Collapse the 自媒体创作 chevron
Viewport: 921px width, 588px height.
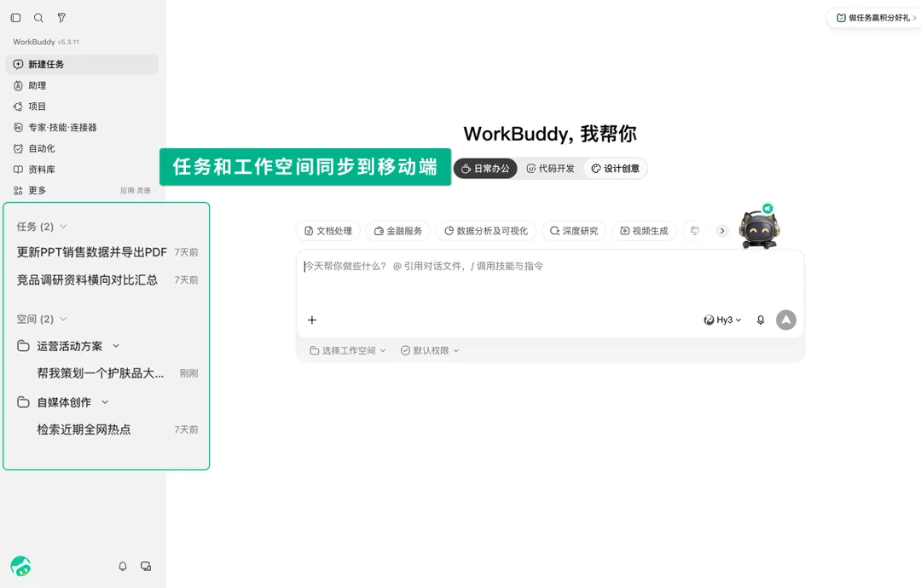pos(105,402)
